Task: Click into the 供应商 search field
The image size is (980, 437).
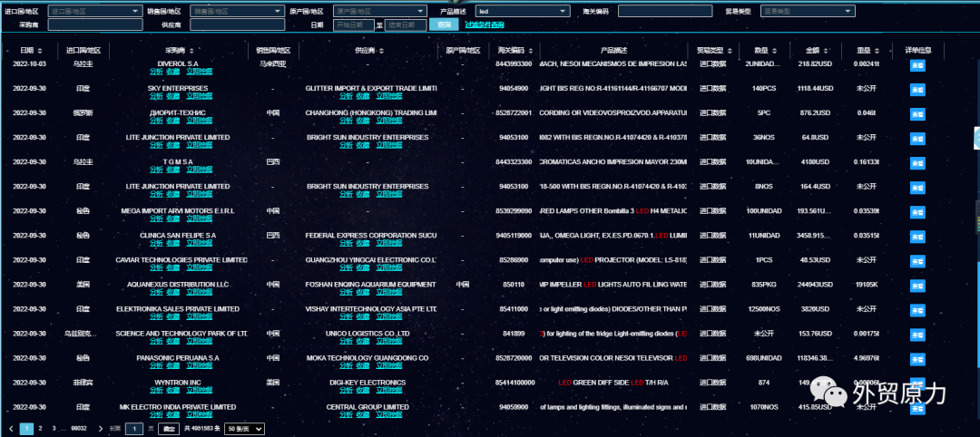Action: click(x=237, y=25)
